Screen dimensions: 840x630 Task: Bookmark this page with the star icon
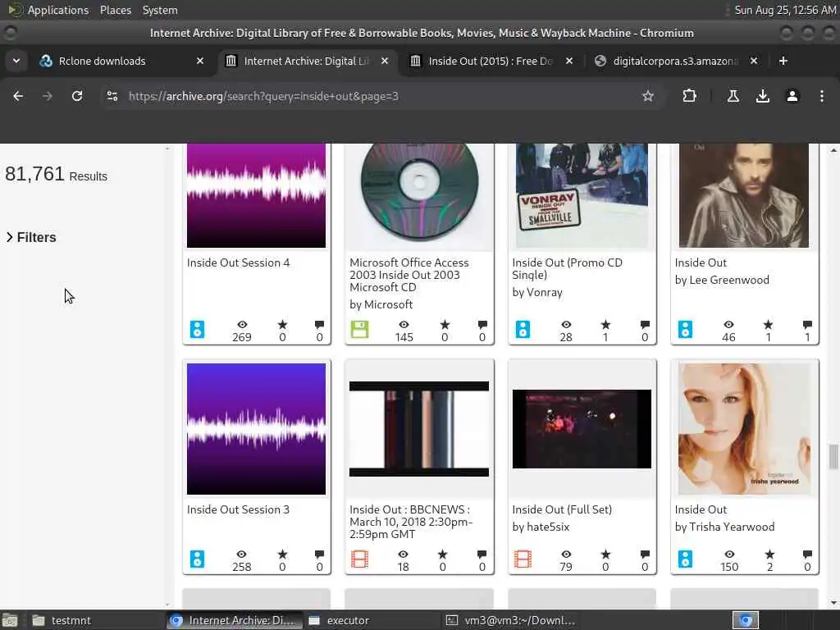point(648,96)
